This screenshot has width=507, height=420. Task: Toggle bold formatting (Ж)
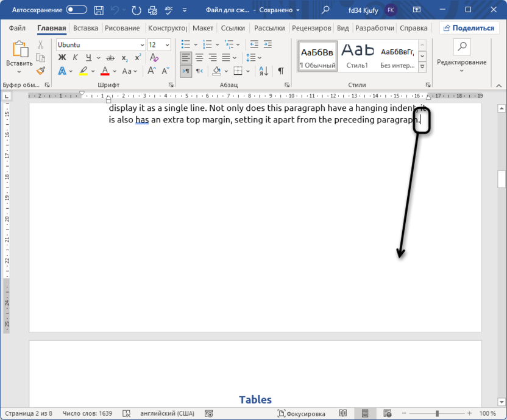[x=62, y=58]
